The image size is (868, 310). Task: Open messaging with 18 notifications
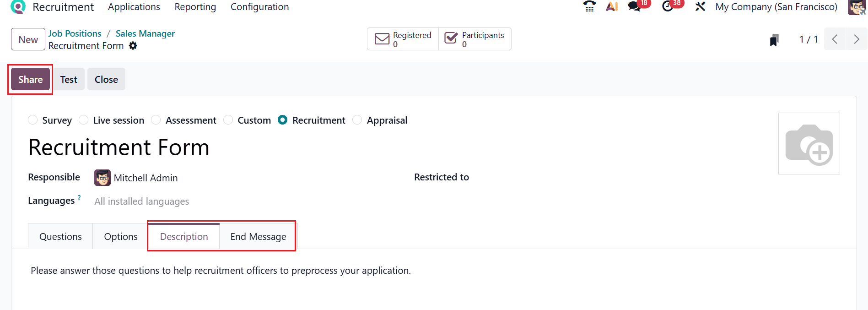pos(636,7)
